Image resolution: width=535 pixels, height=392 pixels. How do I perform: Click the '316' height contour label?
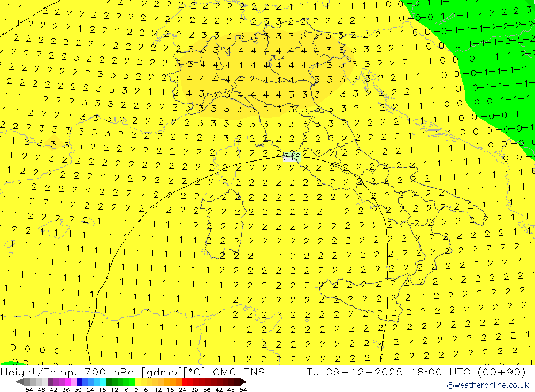coord(292,157)
